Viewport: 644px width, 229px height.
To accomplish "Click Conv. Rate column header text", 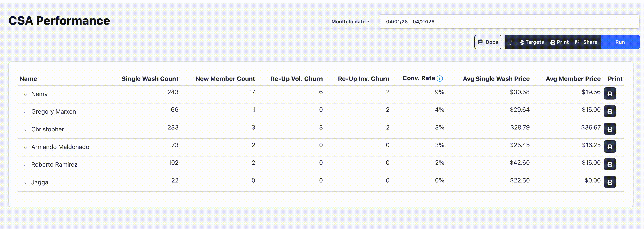I will [x=419, y=78].
